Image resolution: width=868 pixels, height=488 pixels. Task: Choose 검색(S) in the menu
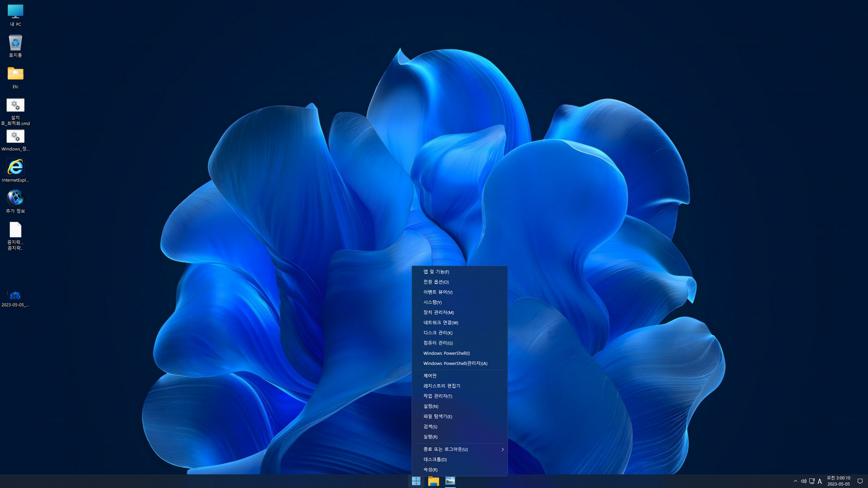460,426
